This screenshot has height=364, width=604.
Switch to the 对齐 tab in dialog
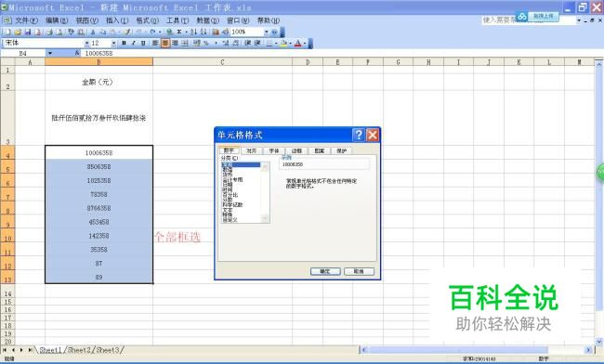[252, 150]
